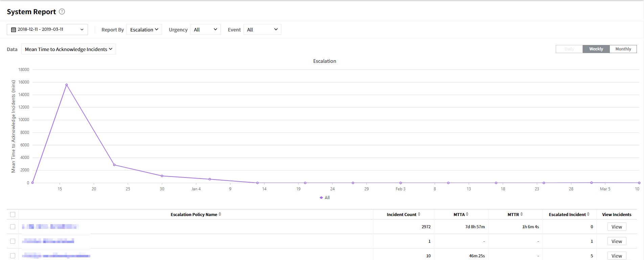
Task: Switch to the Monthly view
Action: coord(623,49)
